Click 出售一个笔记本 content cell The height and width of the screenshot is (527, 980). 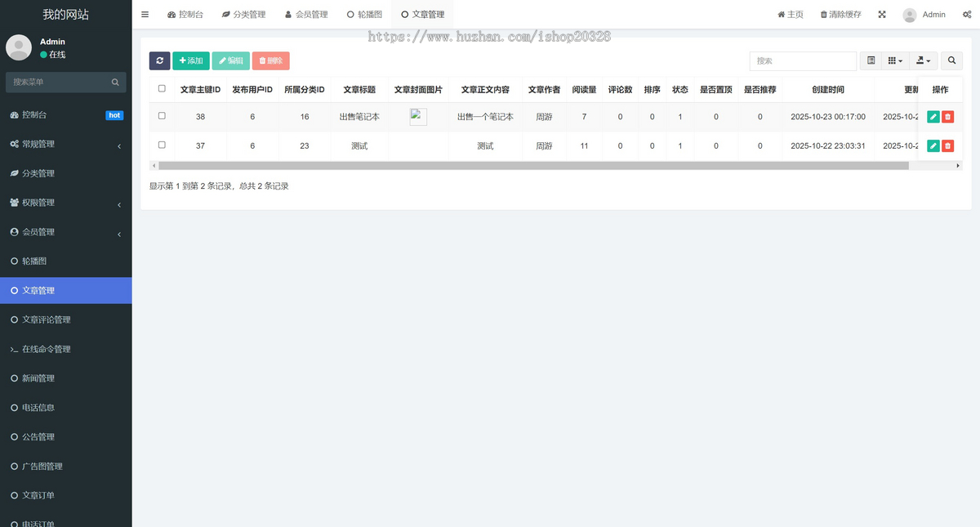pyautogui.click(x=485, y=117)
